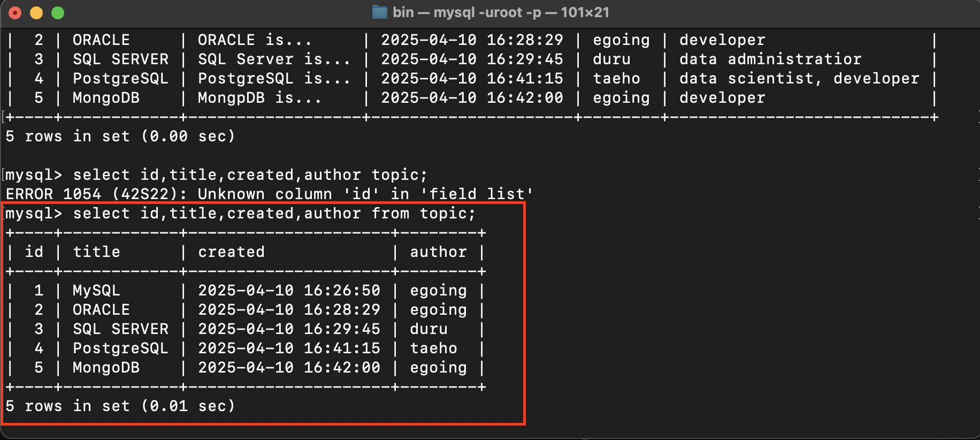Click the ERROR 1054 Unknown column message
The height and width of the screenshot is (440, 980).
269,194
